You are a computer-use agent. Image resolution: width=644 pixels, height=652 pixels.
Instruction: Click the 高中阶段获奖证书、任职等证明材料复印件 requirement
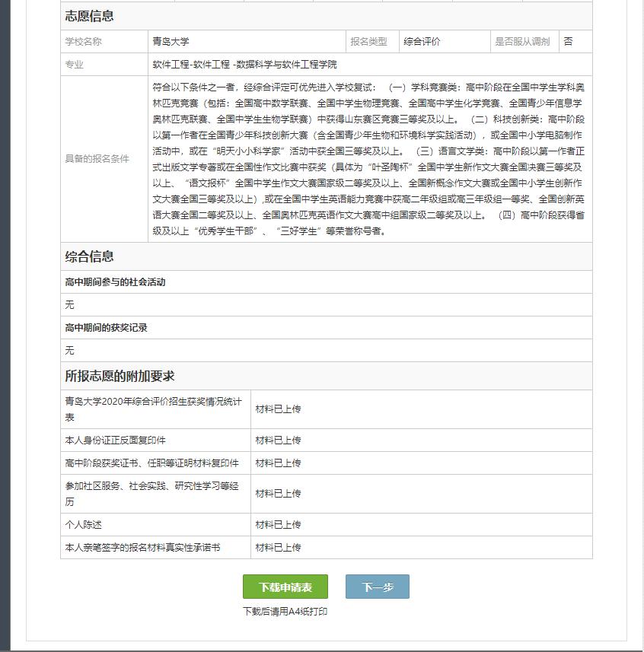point(151,463)
